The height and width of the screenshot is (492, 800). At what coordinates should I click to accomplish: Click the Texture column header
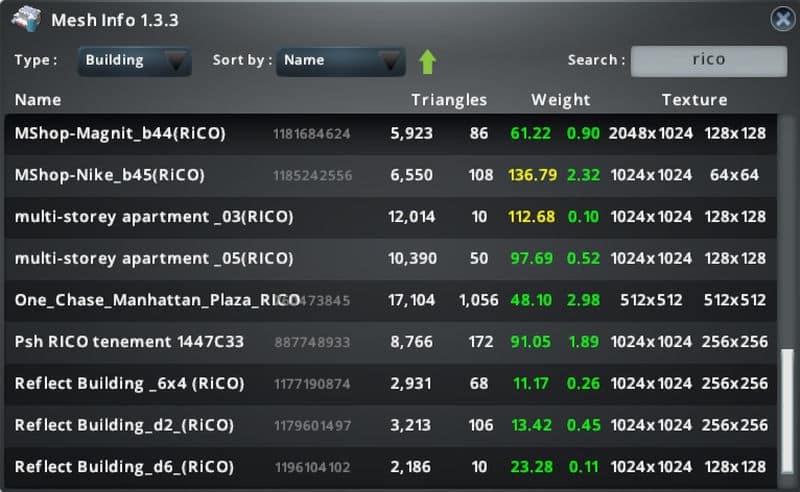pos(694,100)
